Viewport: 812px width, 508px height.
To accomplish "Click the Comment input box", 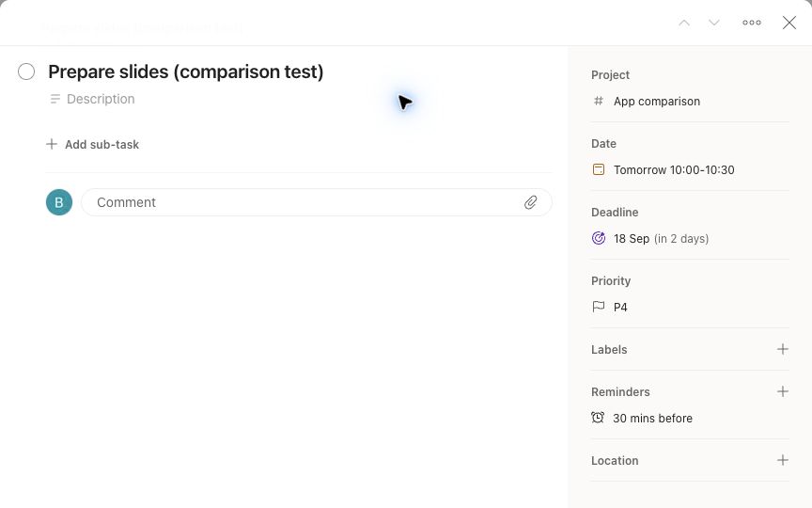I will coord(317,202).
